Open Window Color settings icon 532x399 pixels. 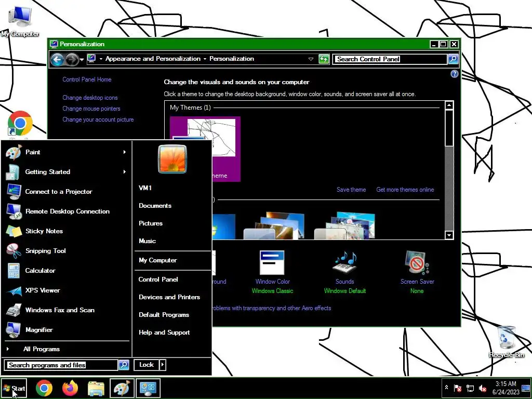click(x=272, y=262)
